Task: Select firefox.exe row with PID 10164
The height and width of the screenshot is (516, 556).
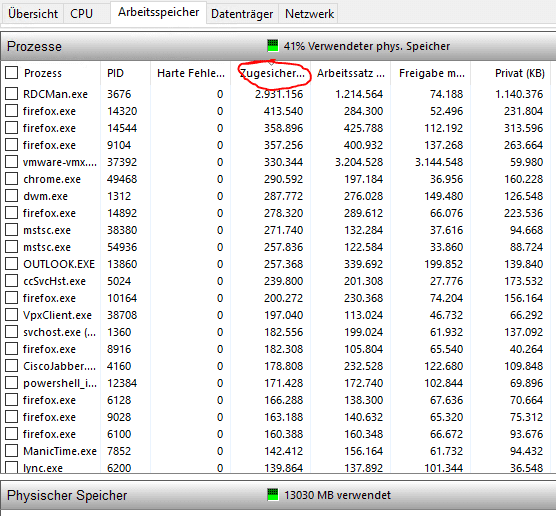Action: 49,298
